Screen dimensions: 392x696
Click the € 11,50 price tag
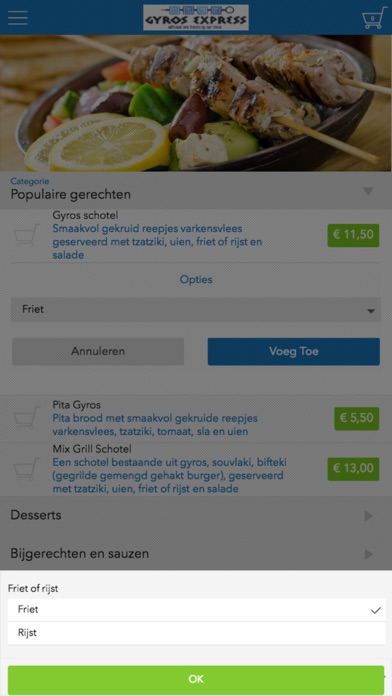[x=353, y=235]
